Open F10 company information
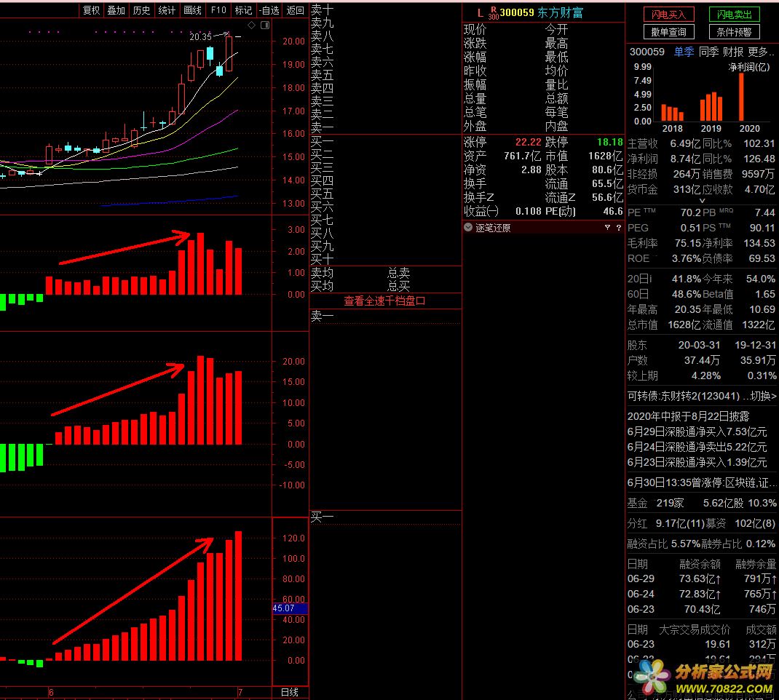This screenshot has height=700, width=779. [x=218, y=10]
